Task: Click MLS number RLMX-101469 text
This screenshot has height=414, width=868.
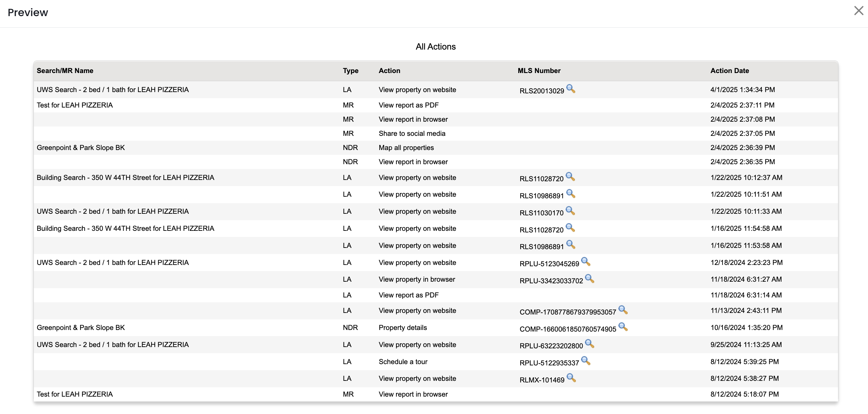Action: [x=541, y=380]
